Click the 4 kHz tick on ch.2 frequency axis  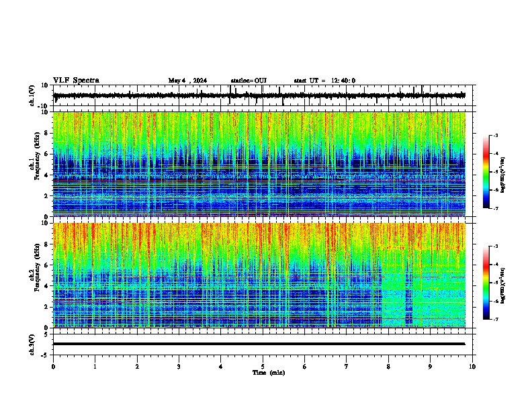click(47, 286)
